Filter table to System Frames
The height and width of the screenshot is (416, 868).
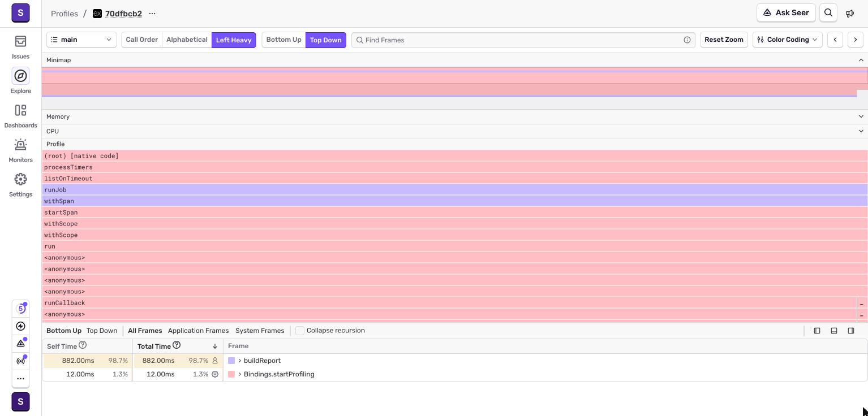coord(260,331)
